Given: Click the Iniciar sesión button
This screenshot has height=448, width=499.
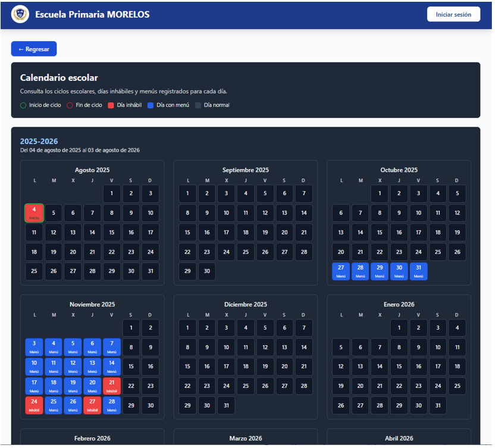Looking at the screenshot, I should coord(453,14).
